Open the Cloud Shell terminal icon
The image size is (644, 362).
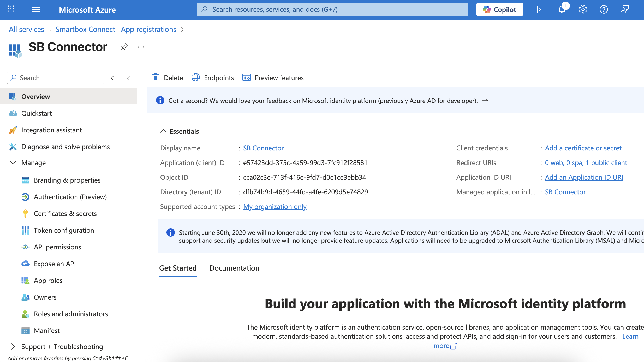541,10
